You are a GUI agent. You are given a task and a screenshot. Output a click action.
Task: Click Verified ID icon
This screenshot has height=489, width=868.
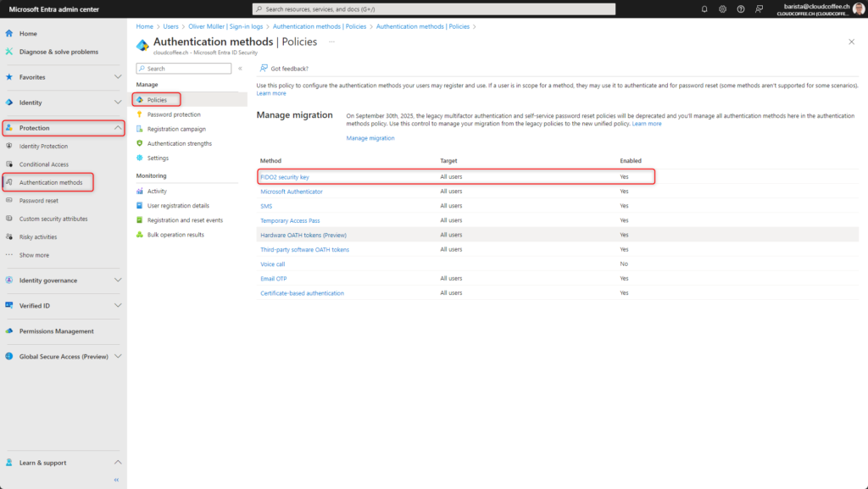tap(8, 305)
